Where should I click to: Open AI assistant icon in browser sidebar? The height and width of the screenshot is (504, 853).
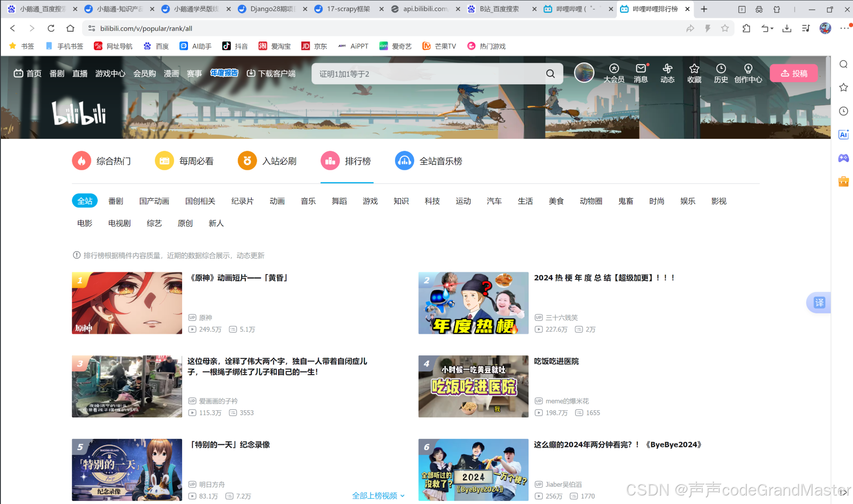(x=843, y=134)
